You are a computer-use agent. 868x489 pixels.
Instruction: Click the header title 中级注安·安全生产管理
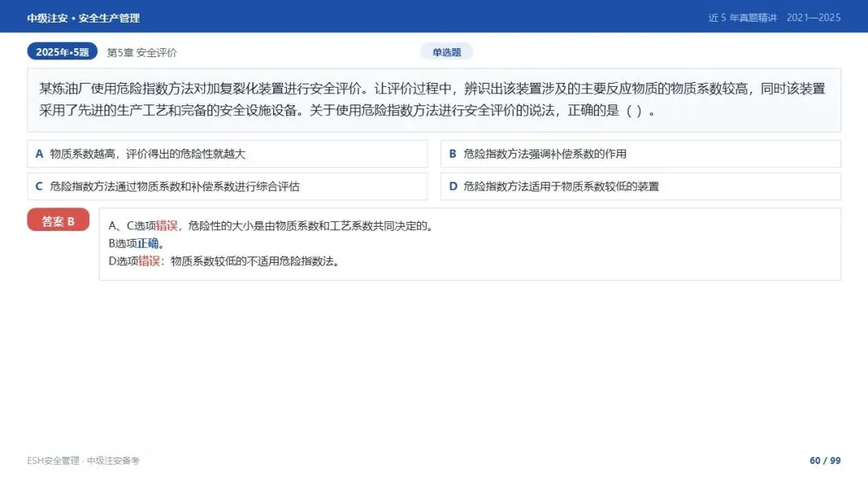pos(83,18)
